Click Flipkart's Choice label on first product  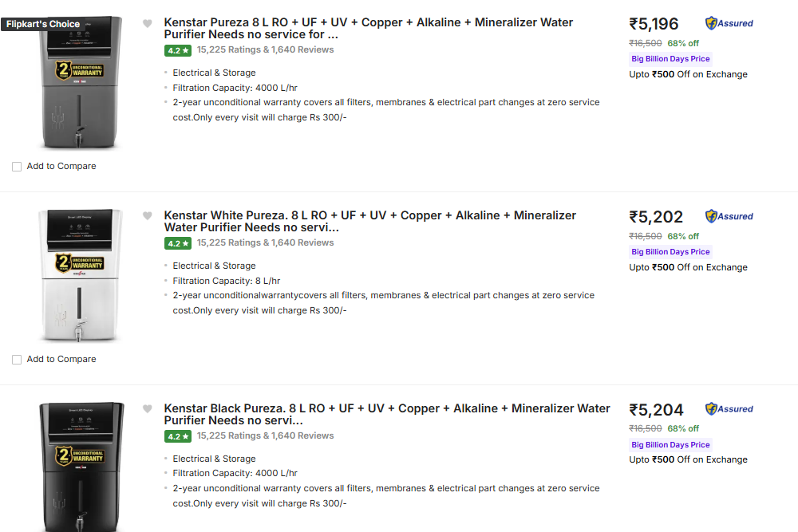tap(43, 24)
